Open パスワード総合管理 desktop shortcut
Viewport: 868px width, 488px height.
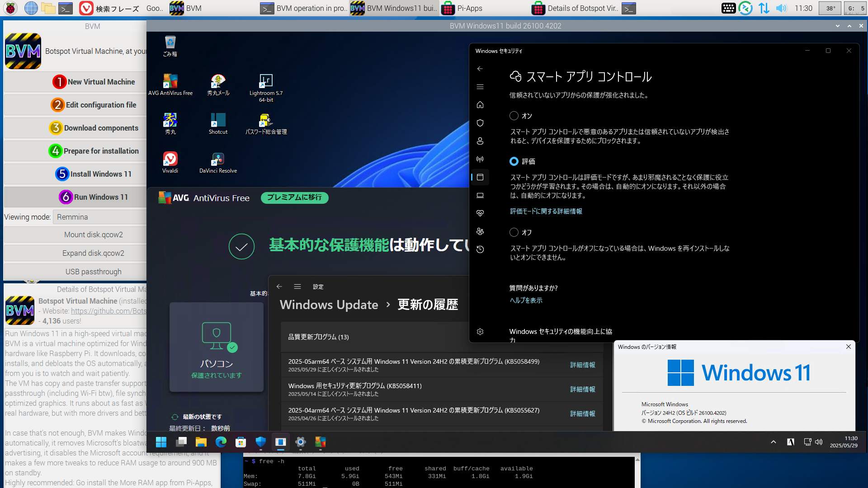pyautogui.click(x=266, y=123)
